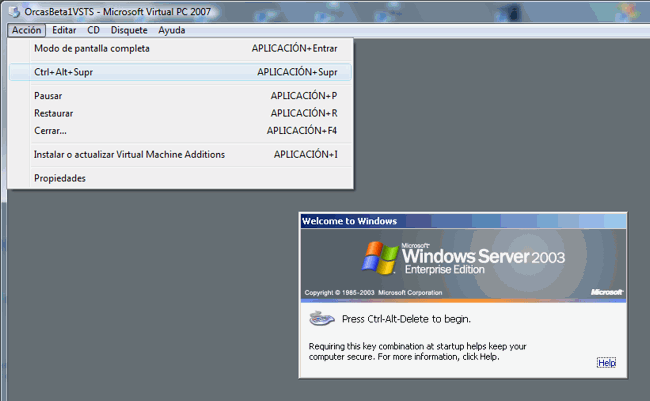Select Cerrar... in the Acción menu
This screenshot has width=650, height=401.
(180, 131)
